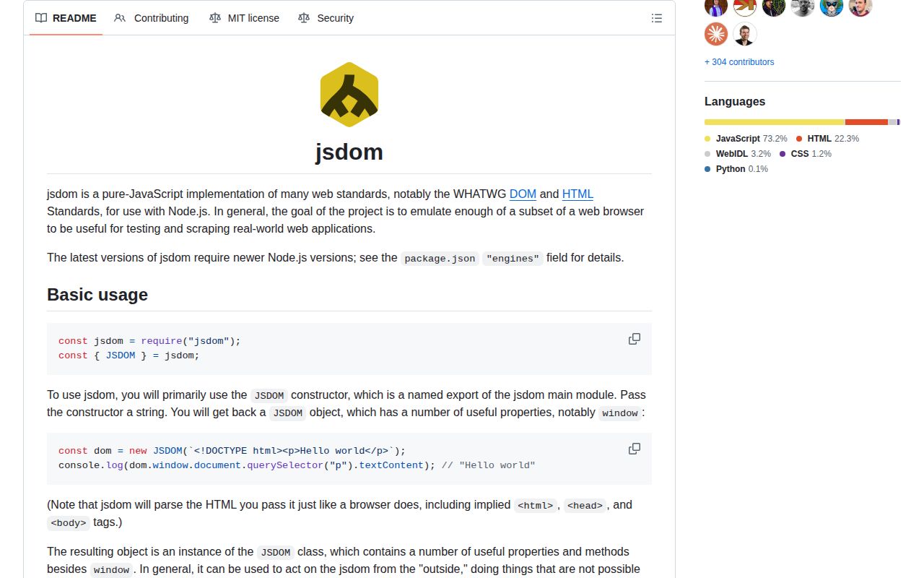The width and height of the screenshot is (924, 578).
Task: Click the yellow hexagon jsdom logo
Action: [349, 95]
